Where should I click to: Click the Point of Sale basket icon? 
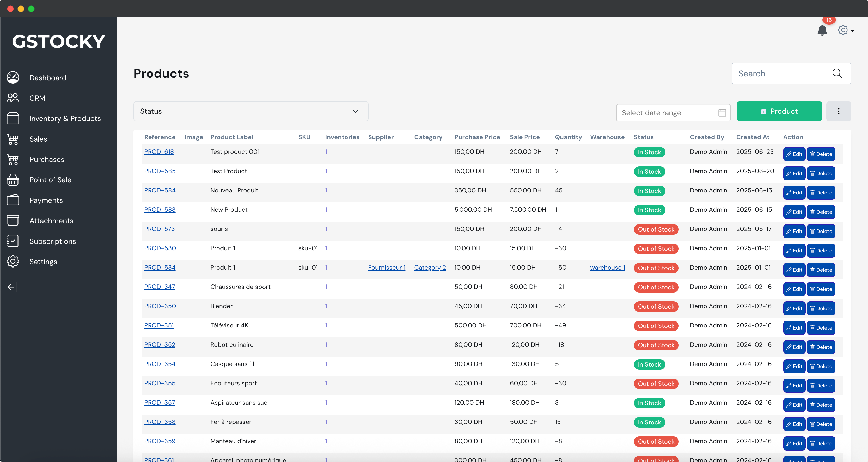(13, 180)
